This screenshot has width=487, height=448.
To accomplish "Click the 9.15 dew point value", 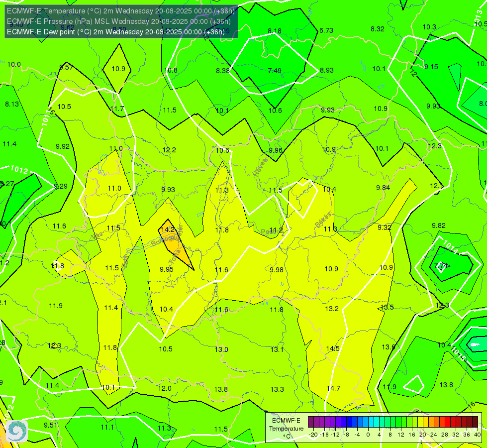I will tap(431, 67).
